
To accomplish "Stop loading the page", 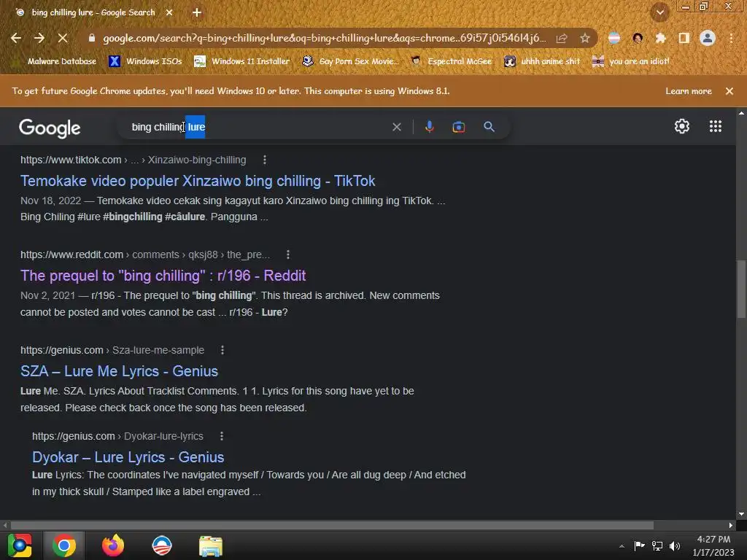I will pyautogui.click(x=63, y=38).
